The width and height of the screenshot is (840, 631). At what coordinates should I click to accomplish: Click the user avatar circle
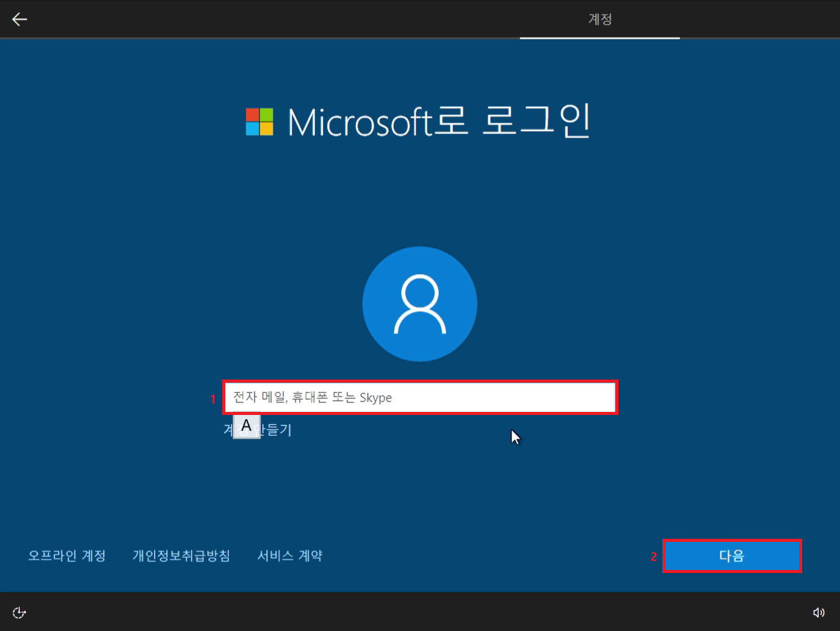click(420, 304)
